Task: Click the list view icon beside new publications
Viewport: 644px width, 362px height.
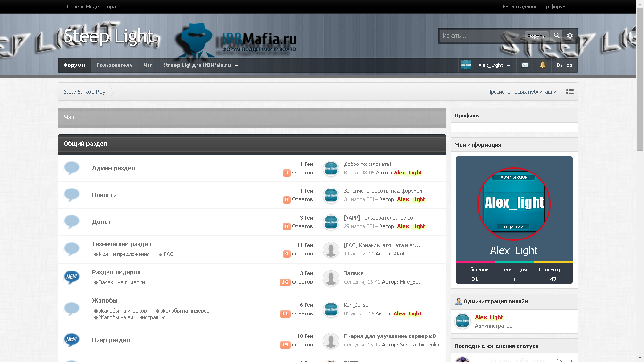Action: (570, 92)
